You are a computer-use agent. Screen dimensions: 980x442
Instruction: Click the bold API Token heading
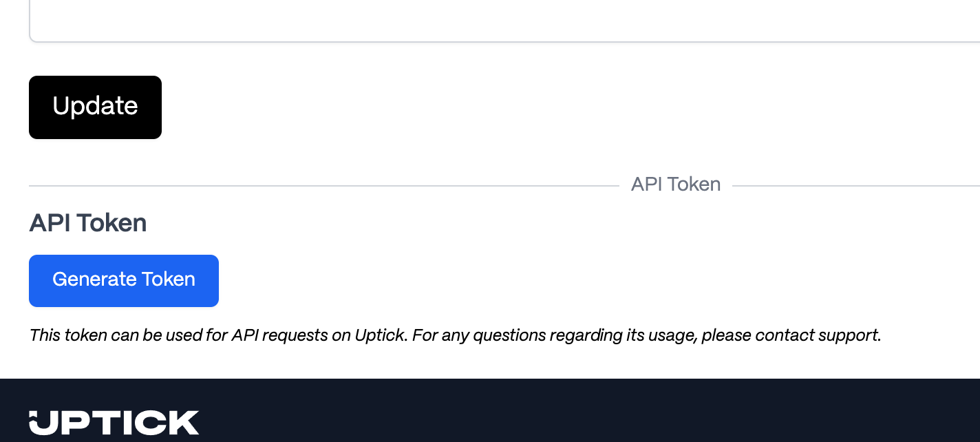coord(87,223)
